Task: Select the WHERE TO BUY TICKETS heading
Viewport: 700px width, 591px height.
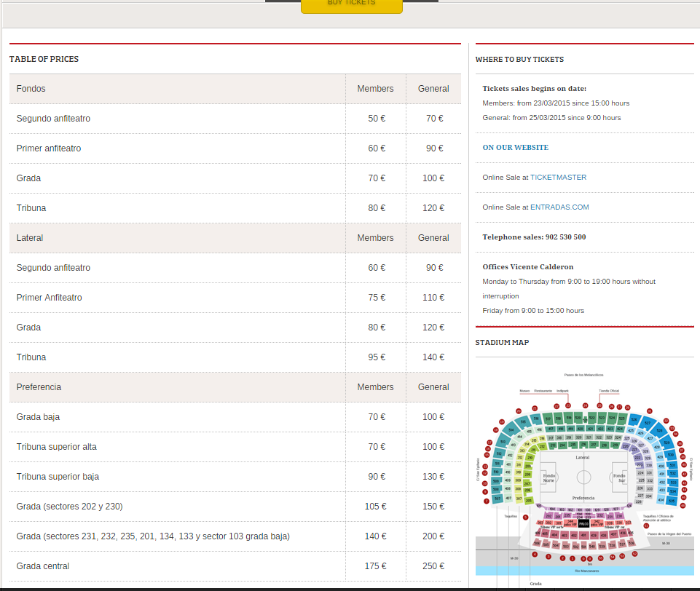Action: (519, 60)
